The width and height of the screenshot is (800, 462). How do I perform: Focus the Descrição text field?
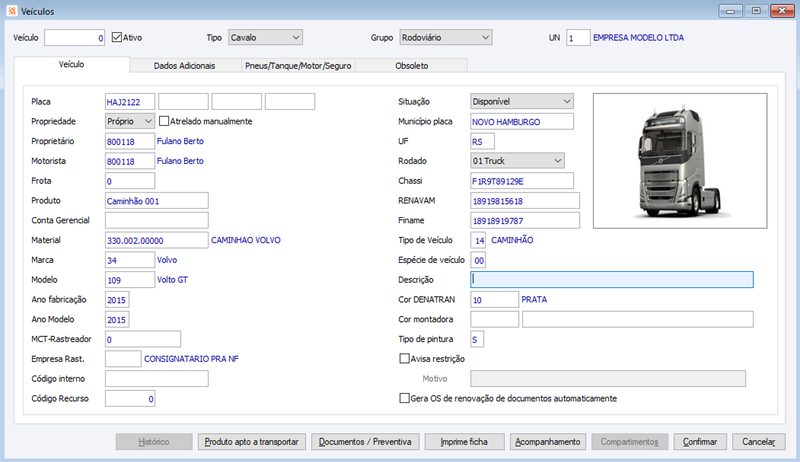tap(612, 279)
